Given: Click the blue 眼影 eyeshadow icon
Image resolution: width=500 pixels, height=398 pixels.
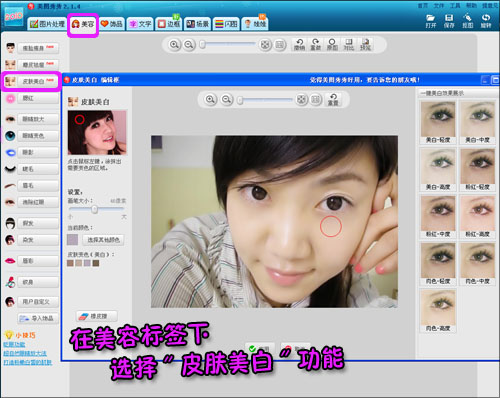Looking at the screenshot, I should [10, 152].
